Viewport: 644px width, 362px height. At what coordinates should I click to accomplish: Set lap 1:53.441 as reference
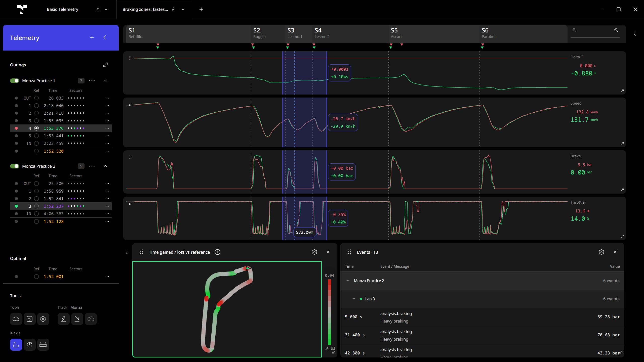[36, 136]
